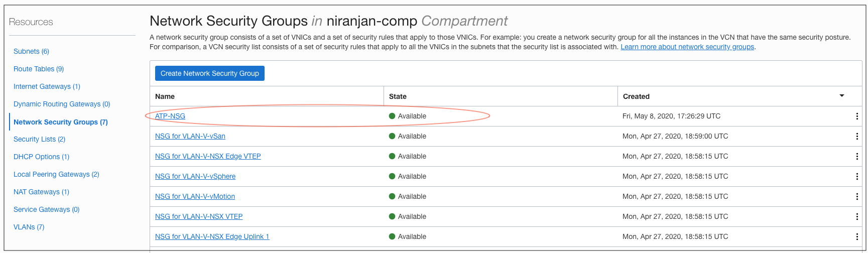Go to DHCP Options (1) resource

[x=41, y=157]
